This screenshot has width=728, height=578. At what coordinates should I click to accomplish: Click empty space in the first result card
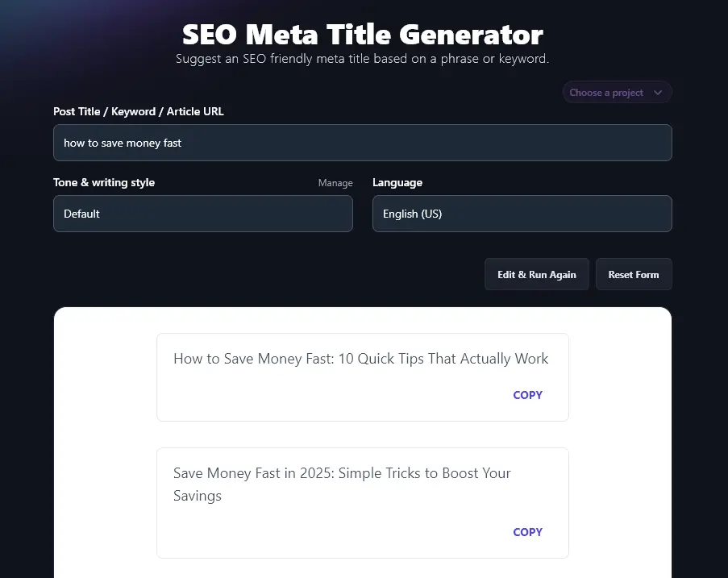click(322, 397)
